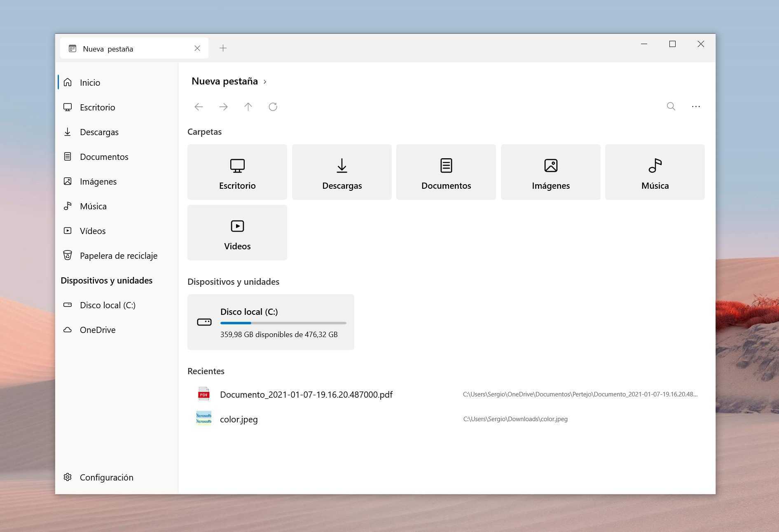
Task: Open Papelera de reciclaje in sidebar
Action: (117, 255)
